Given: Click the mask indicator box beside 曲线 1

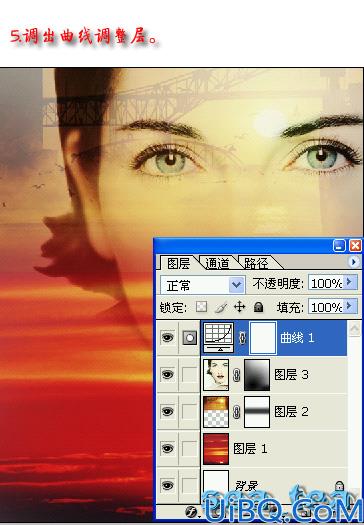Looking at the screenshot, I should coord(190,338).
